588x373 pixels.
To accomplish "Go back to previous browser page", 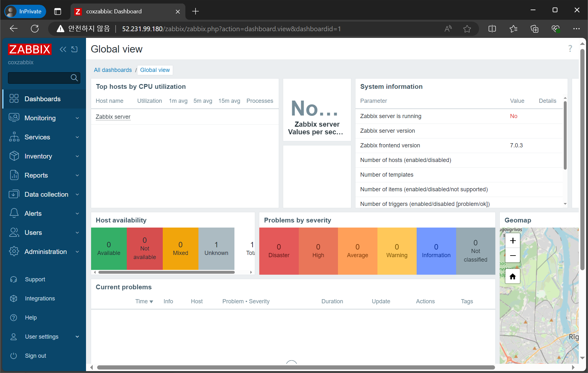I will click(14, 29).
